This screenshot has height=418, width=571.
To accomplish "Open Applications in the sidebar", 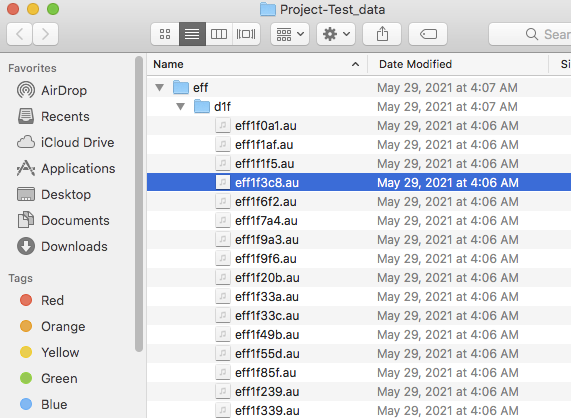I will (66, 169).
